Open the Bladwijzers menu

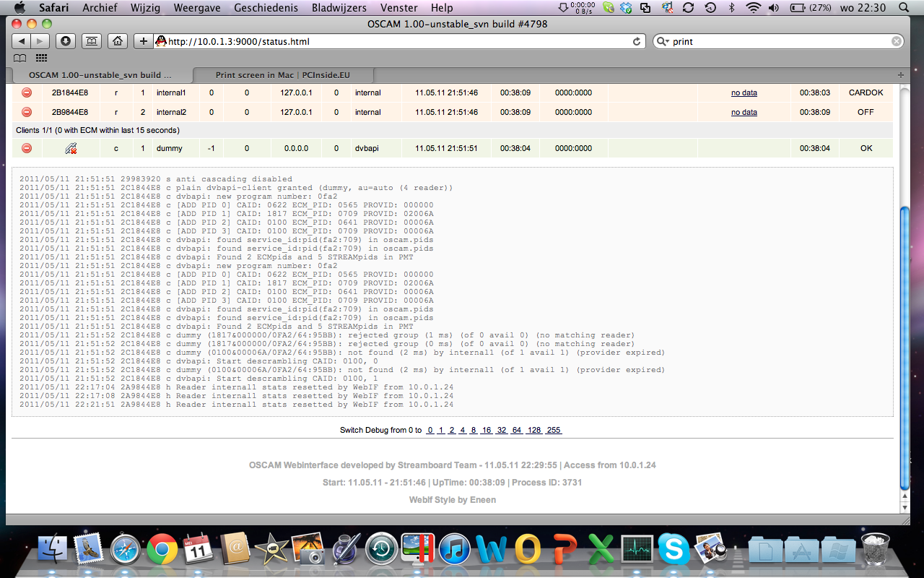click(x=339, y=8)
